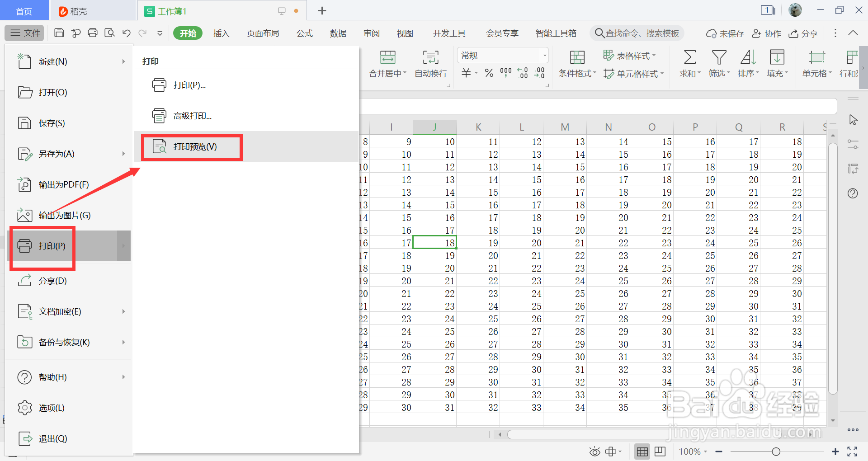The width and height of the screenshot is (868, 461).
Task: Select 输出为PDF(F) in the file menu
Action: pos(69,184)
